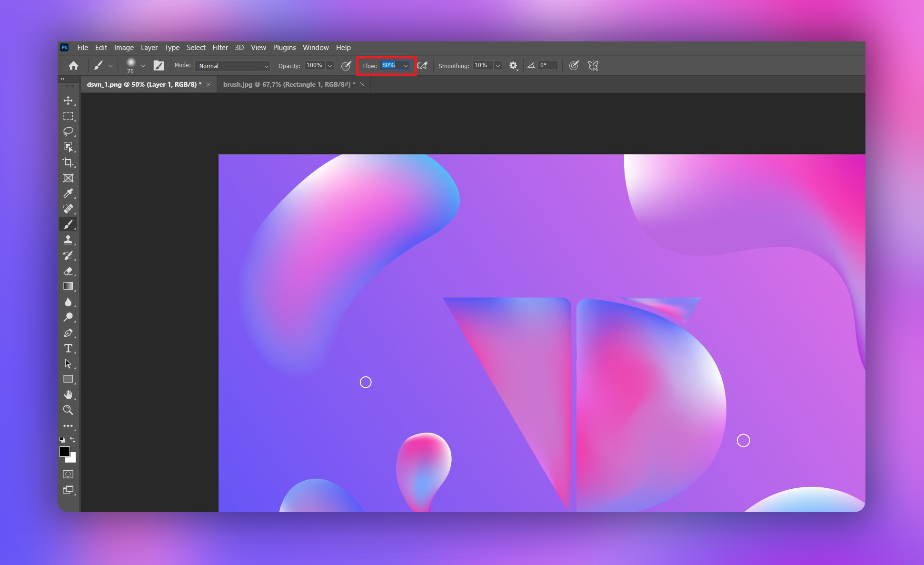
Task: Open the Smoothing slider dropdown
Action: [498, 66]
